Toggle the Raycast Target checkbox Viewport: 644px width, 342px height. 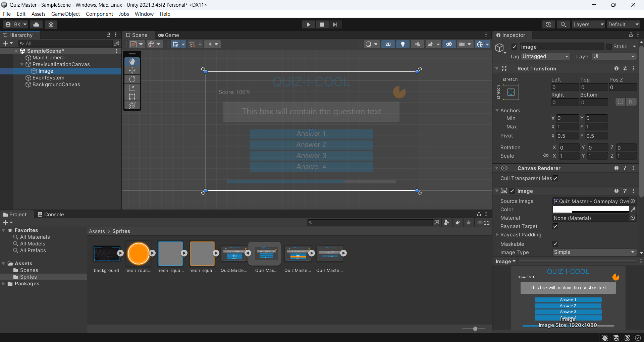click(x=555, y=226)
